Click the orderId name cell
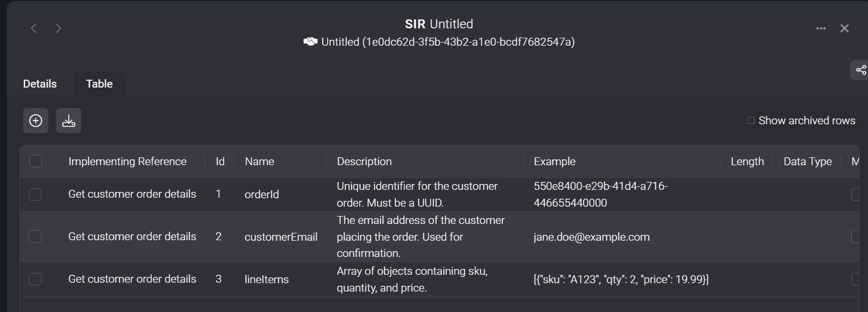This screenshot has width=868, height=312. [x=262, y=195]
